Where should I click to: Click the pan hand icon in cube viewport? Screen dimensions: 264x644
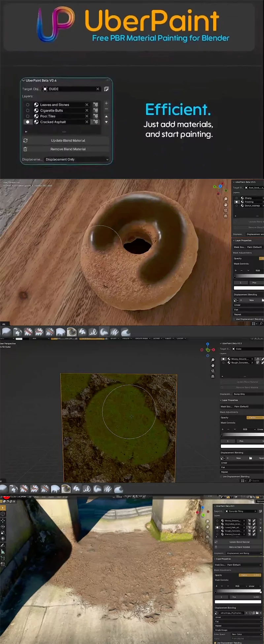click(213, 365)
